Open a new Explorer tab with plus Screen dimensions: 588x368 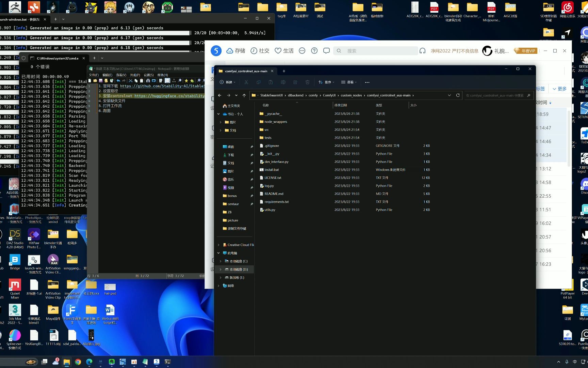coord(284,71)
